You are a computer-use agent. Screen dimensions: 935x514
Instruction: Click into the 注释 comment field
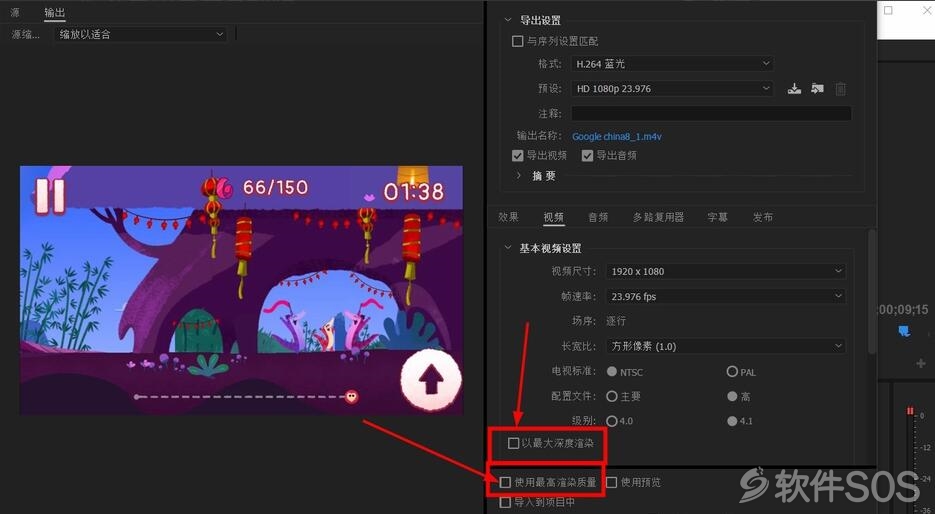click(711, 113)
